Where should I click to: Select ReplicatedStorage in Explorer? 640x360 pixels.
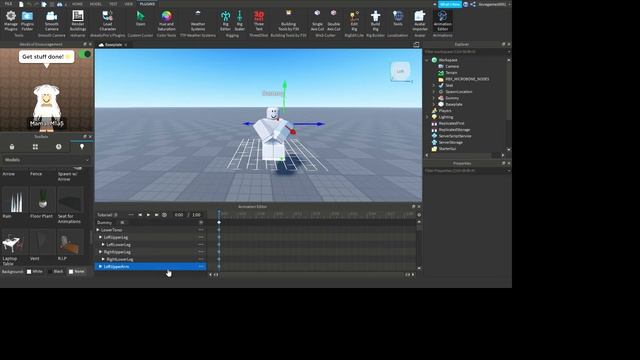(454, 130)
